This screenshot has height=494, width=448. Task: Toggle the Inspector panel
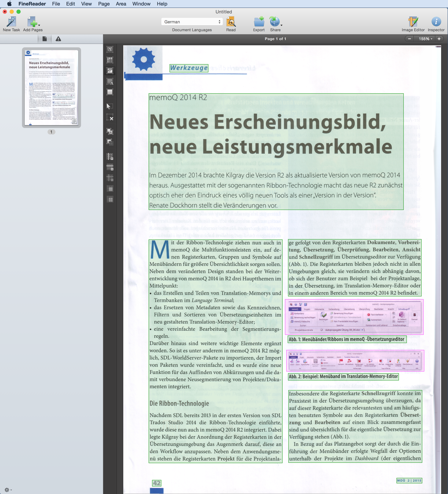pos(436,24)
